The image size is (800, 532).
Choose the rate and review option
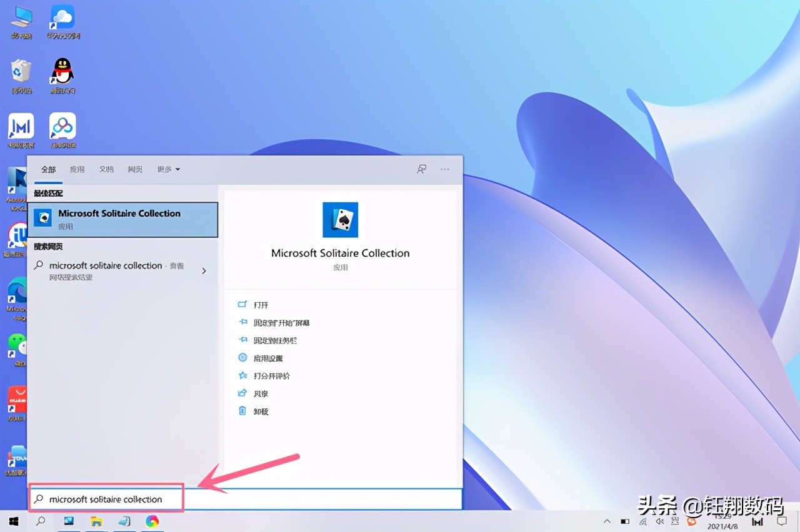tap(264, 376)
